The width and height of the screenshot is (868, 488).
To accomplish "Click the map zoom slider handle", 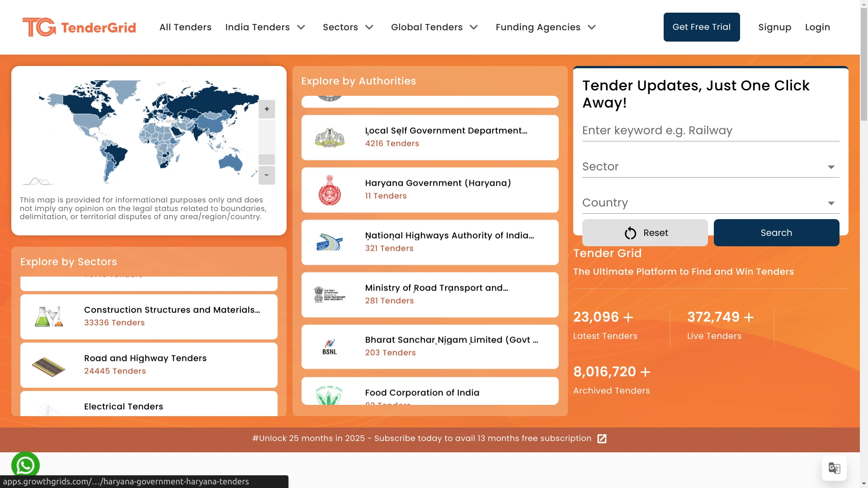I will pyautogui.click(x=267, y=159).
